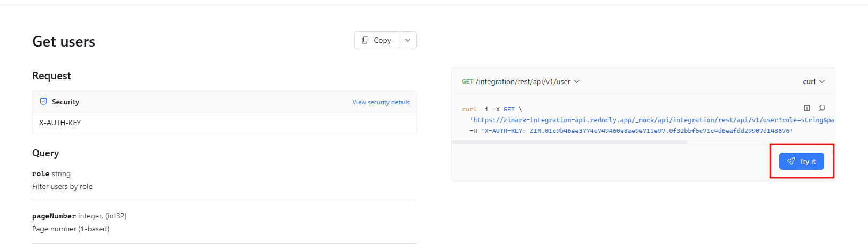Screen dimensions: 868x249
Task: Click the Request section heading
Action: [51, 76]
